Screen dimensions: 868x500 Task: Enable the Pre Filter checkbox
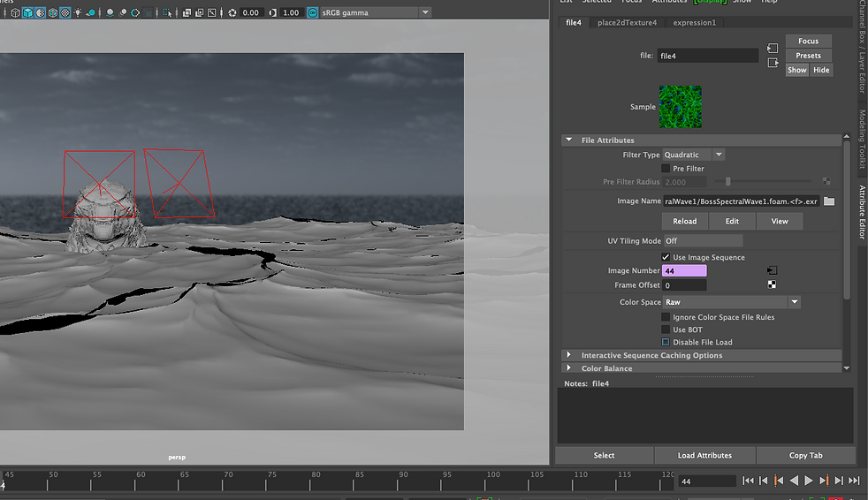(x=666, y=168)
